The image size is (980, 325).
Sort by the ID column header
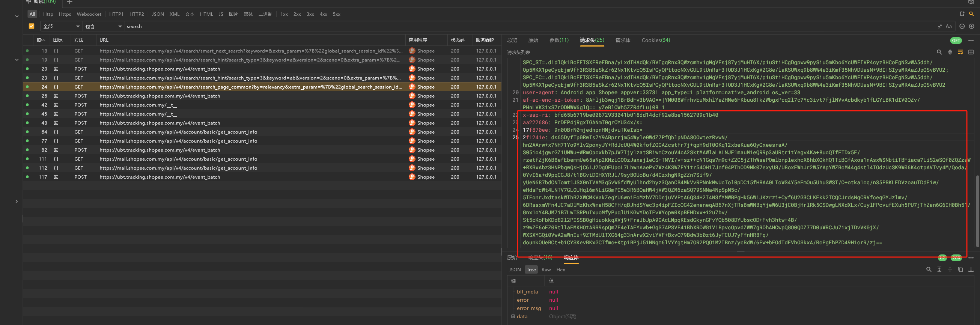[x=41, y=40]
